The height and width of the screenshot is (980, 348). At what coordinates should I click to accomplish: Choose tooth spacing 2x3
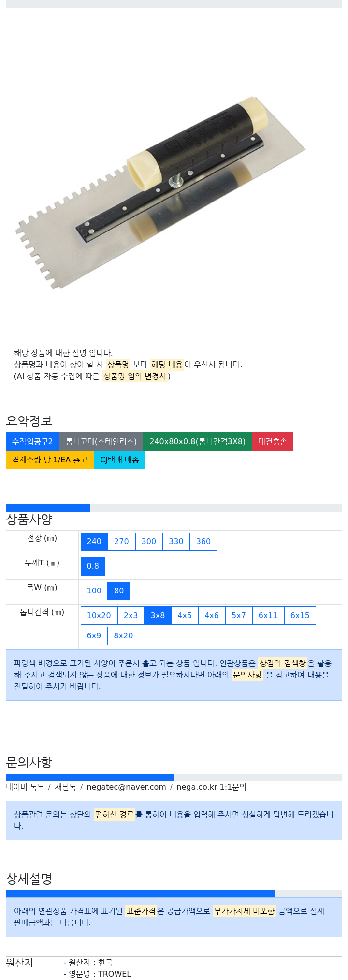click(x=131, y=616)
